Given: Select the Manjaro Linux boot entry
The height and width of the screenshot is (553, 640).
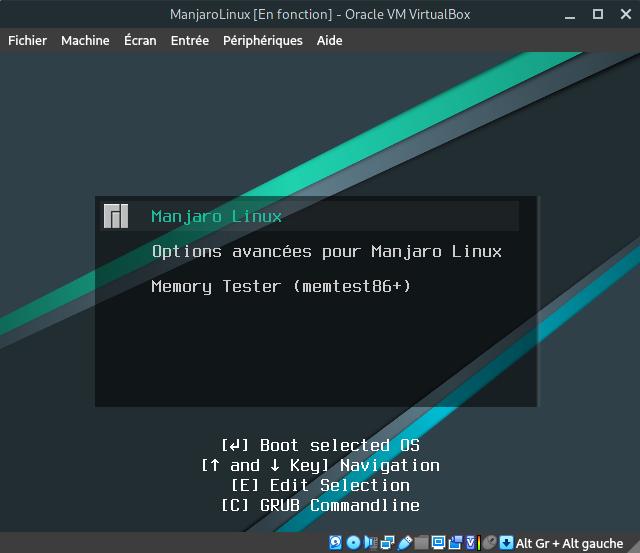Looking at the screenshot, I should coord(309,216).
